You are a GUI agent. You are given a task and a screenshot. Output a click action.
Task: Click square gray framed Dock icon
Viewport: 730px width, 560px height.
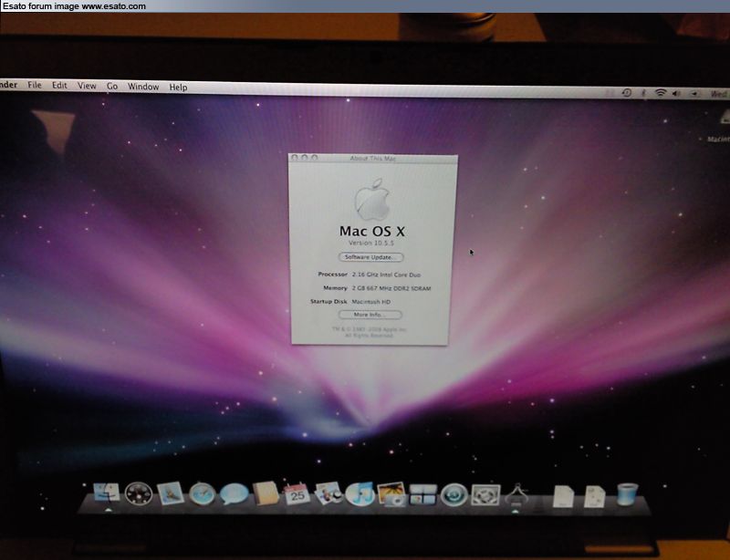click(x=485, y=495)
